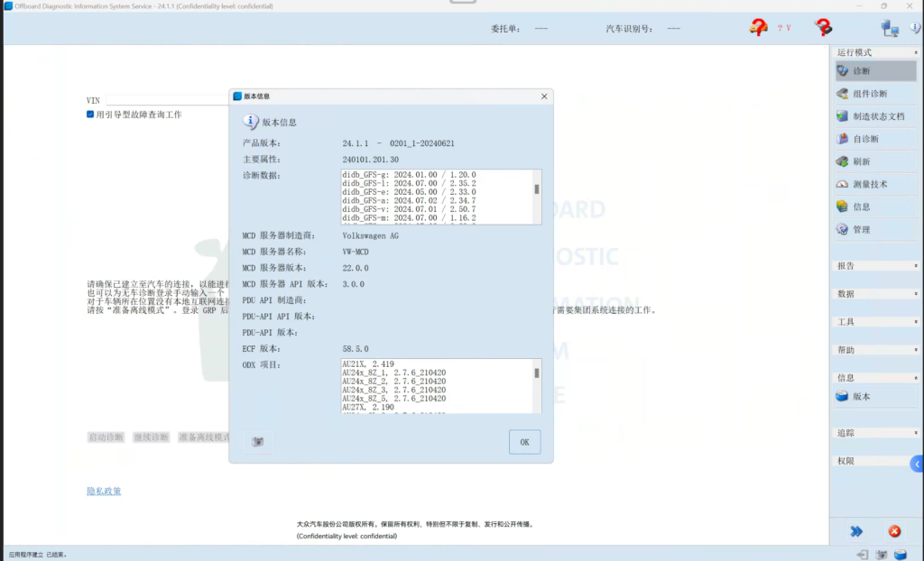Click the 管理 administration gear icon
Viewport: 924px width, 561px height.
(x=843, y=229)
